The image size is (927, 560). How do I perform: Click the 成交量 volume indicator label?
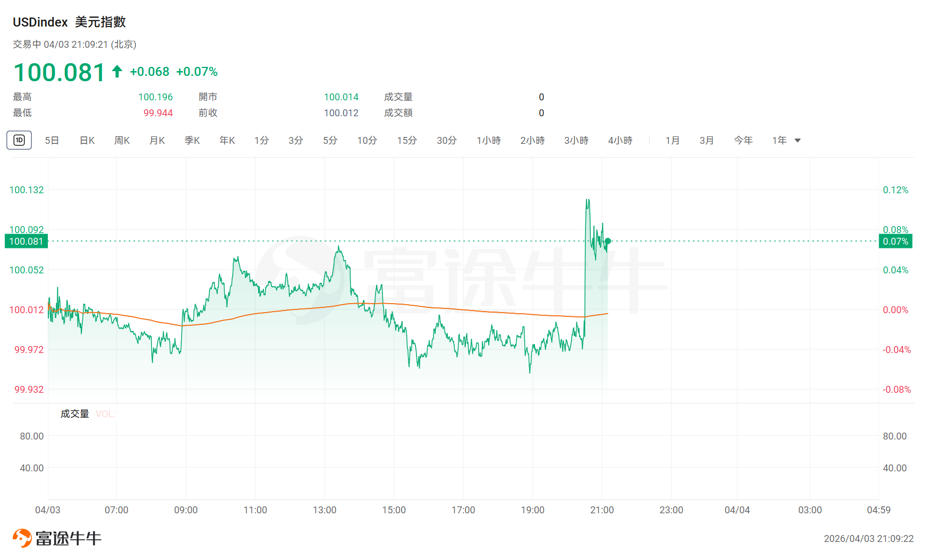[x=74, y=414]
